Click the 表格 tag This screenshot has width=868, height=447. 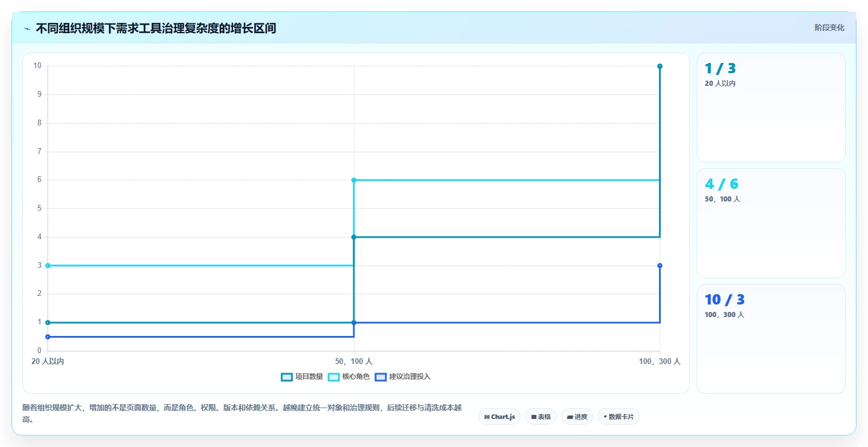tap(540, 417)
